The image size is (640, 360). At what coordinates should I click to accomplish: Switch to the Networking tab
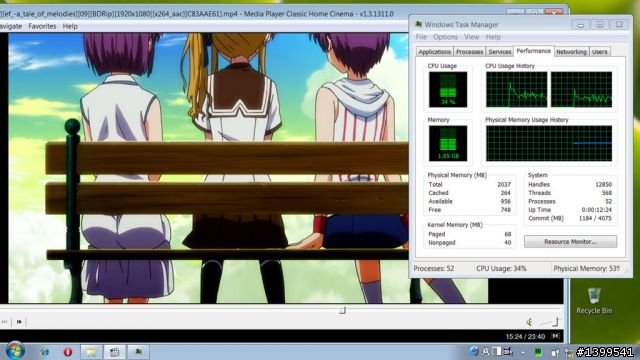pos(571,52)
